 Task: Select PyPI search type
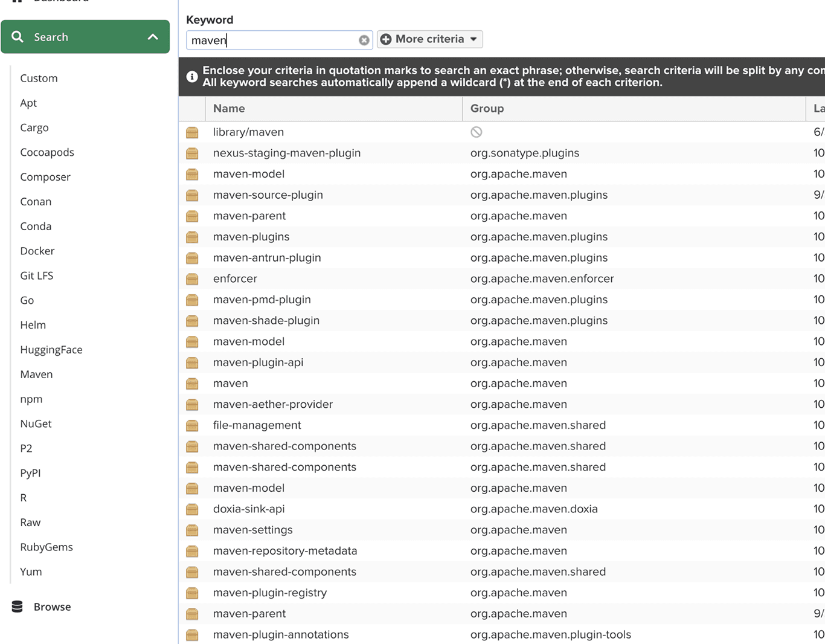(30, 473)
